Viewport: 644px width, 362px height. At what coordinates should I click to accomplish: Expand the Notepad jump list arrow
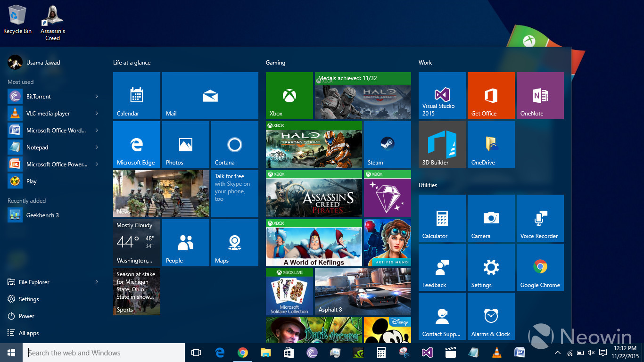97,147
